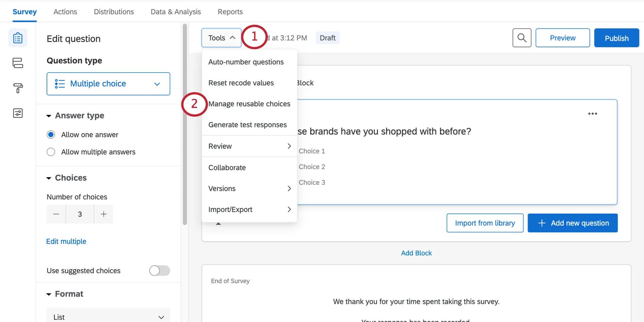The image size is (644, 322).
Task: Open the Survey builder clipboard icon
Action: coord(18,38)
